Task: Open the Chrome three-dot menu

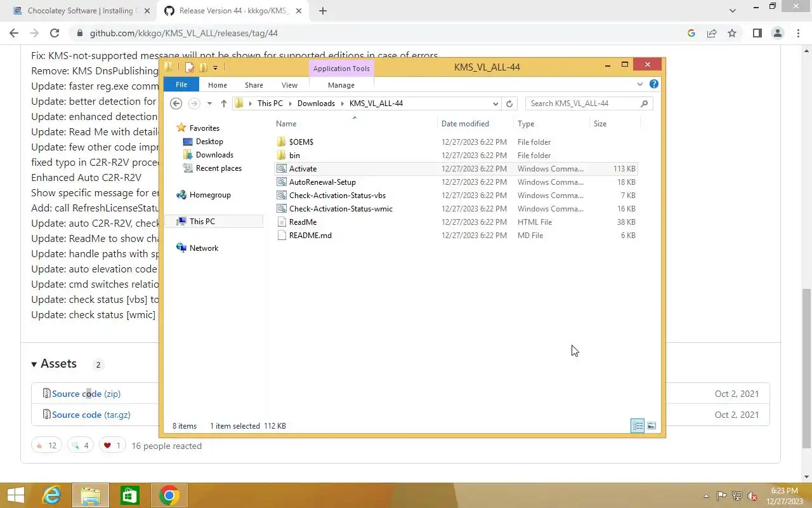Action: pos(797,33)
